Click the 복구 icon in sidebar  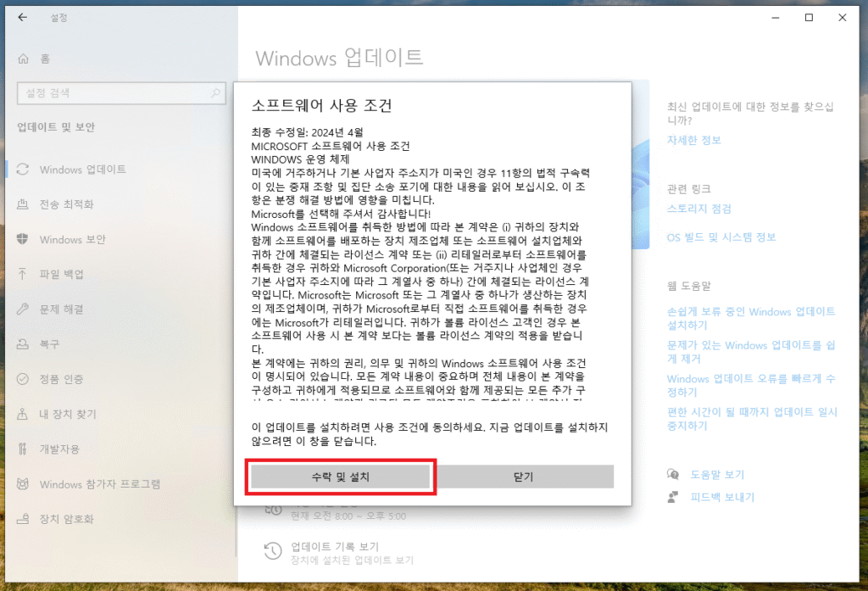(x=23, y=344)
